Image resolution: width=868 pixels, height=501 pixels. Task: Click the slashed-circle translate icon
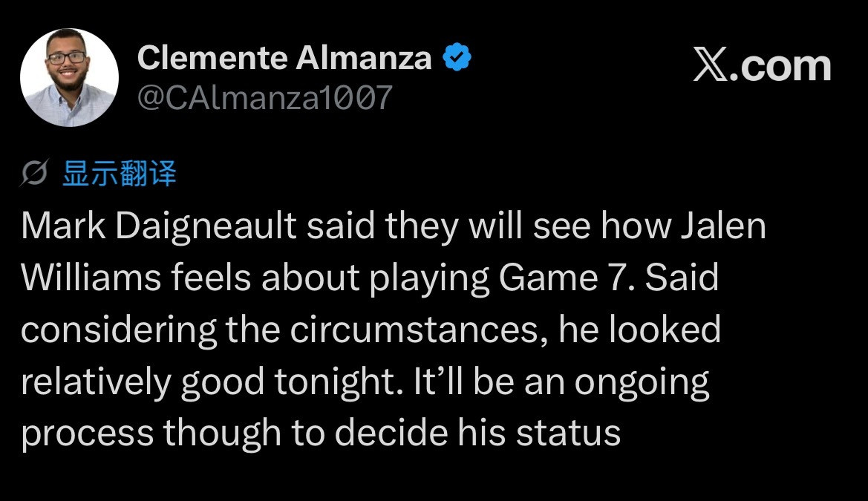35,173
